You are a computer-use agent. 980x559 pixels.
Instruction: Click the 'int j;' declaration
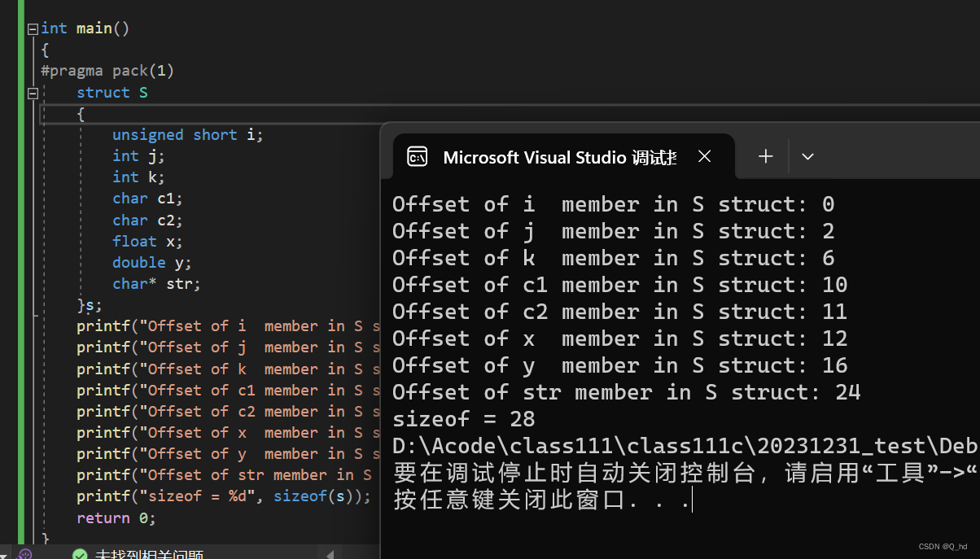click(x=139, y=156)
